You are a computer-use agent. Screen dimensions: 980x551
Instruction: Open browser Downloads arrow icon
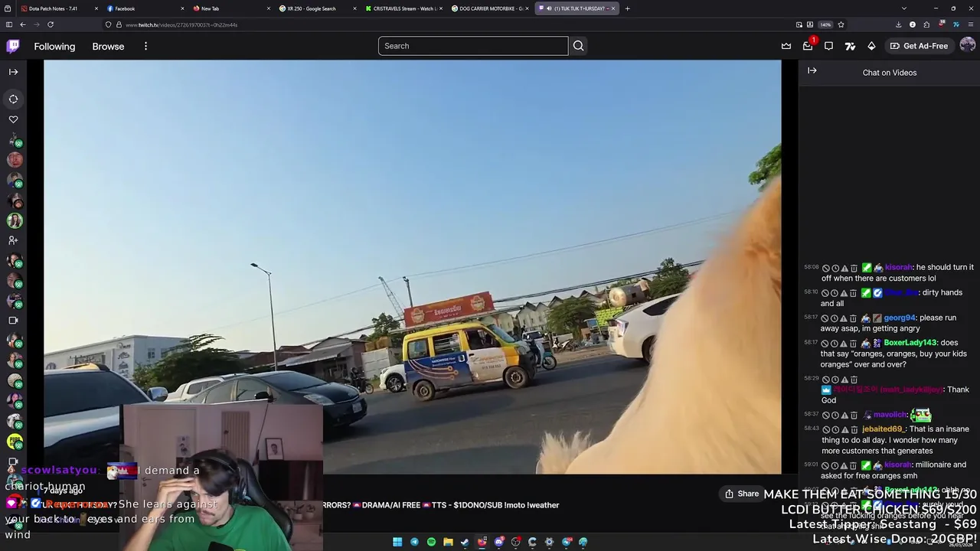click(x=898, y=24)
